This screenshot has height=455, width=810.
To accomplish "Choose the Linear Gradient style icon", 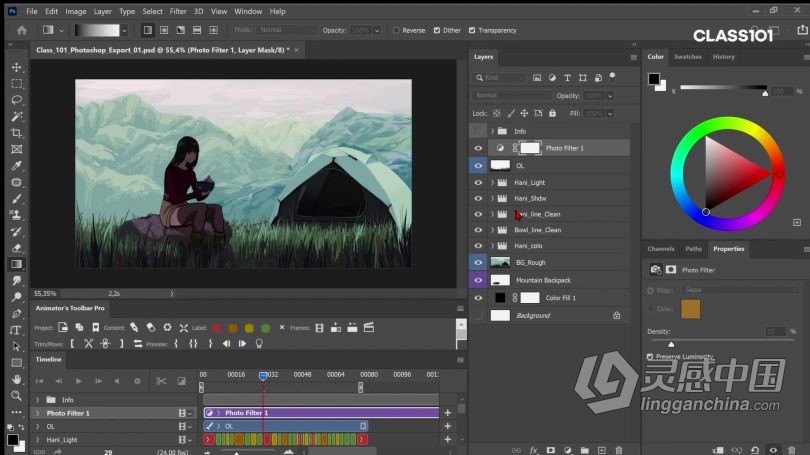I will (x=148, y=30).
